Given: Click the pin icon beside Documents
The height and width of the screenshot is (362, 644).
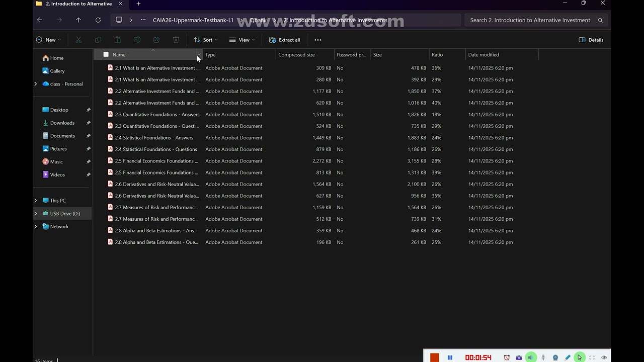Looking at the screenshot, I should click(89, 136).
